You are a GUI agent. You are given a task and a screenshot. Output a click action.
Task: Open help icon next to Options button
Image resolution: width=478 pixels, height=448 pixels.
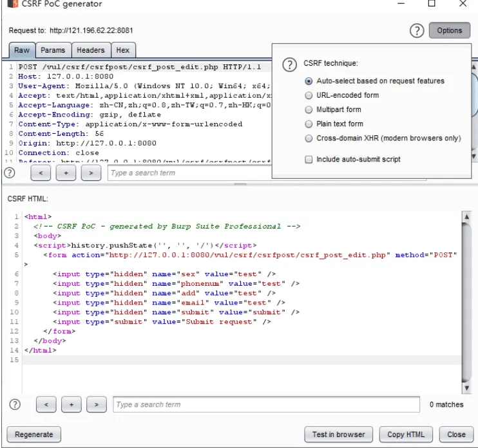point(416,30)
